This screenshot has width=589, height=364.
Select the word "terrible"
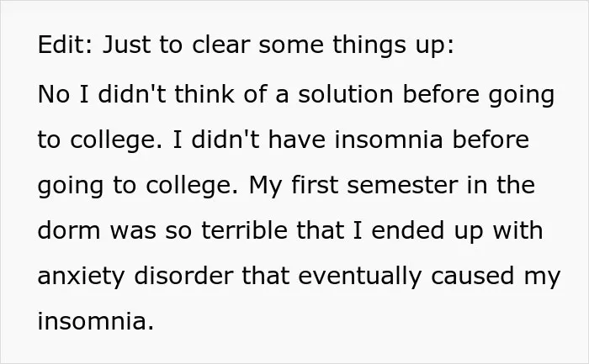click(x=245, y=230)
